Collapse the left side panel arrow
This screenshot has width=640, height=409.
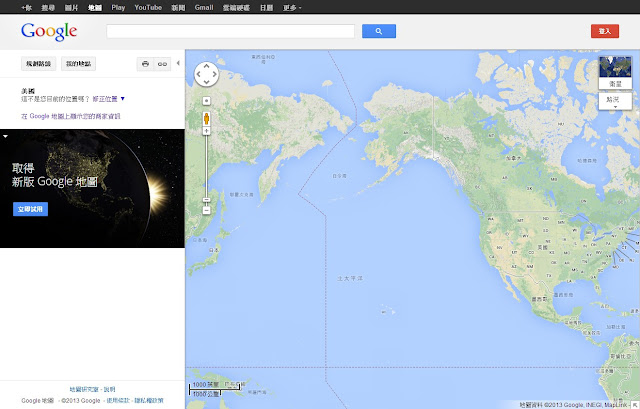pyautogui.click(x=178, y=63)
